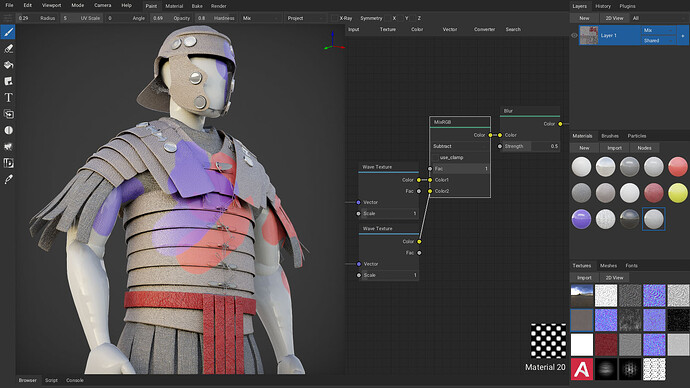The width and height of the screenshot is (690, 388).
Task: Select the Fill bucket tool
Action: click(8, 65)
